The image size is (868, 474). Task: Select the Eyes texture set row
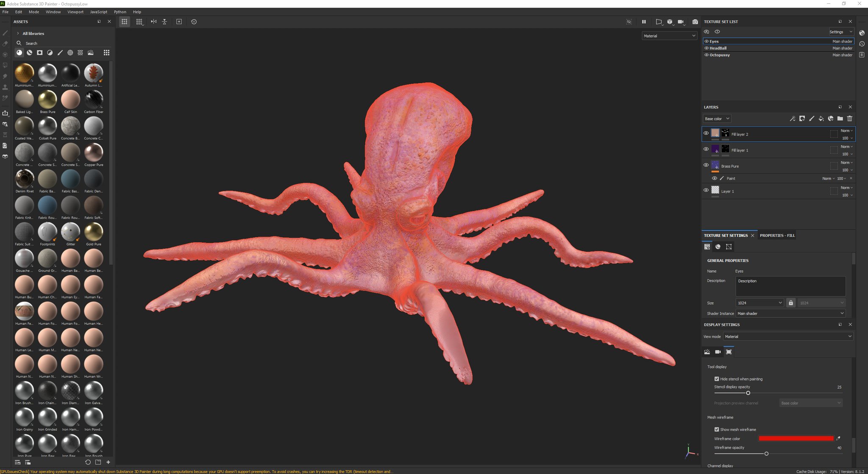click(x=778, y=42)
